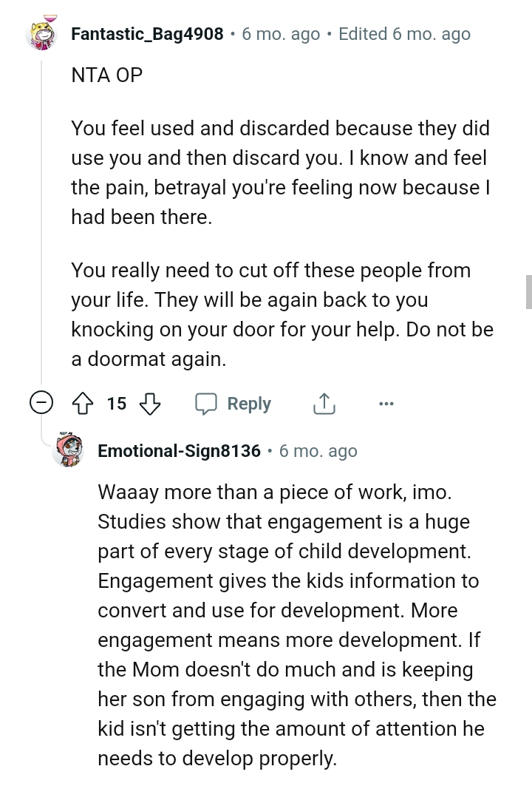Collapse the reply from Emotional-Sign8136

[69, 450]
